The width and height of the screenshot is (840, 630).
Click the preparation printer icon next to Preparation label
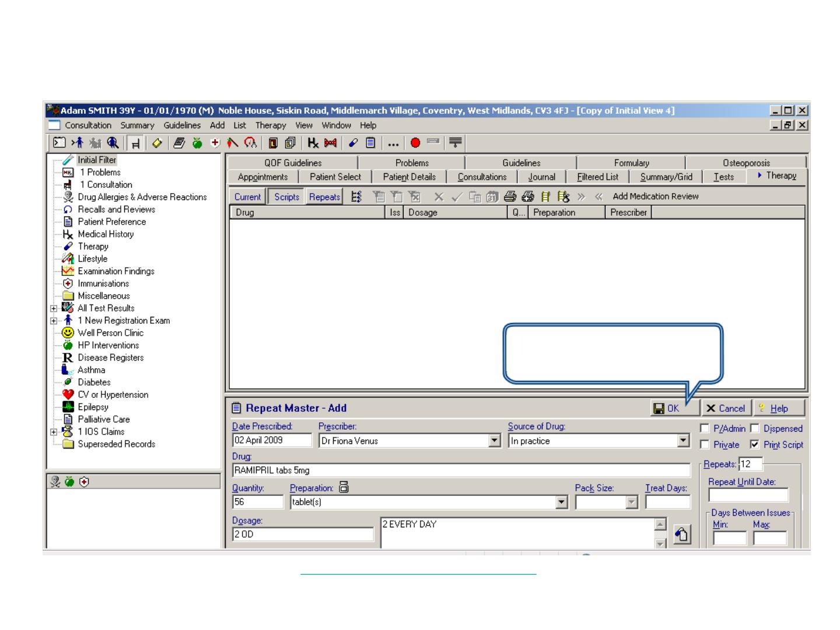coord(344,488)
